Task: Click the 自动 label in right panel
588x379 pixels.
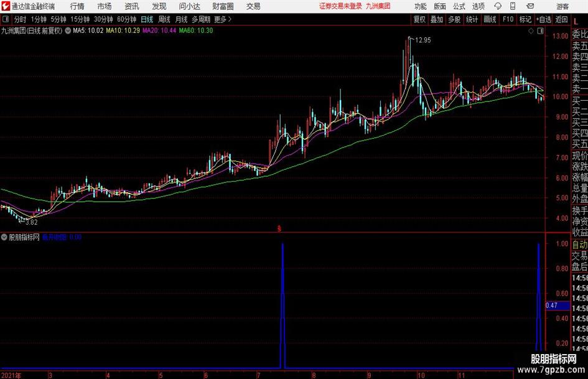Action: [x=580, y=245]
